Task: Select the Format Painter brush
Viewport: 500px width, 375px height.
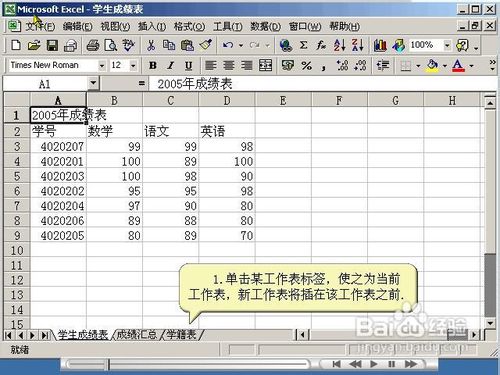Action: [x=206, y=45]
